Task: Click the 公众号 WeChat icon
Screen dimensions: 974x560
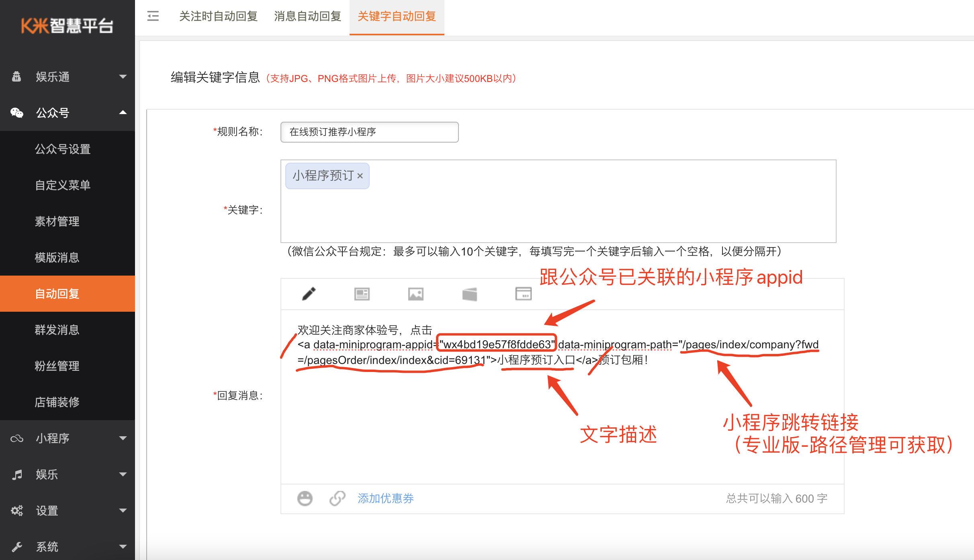Action: click(16, 113)
